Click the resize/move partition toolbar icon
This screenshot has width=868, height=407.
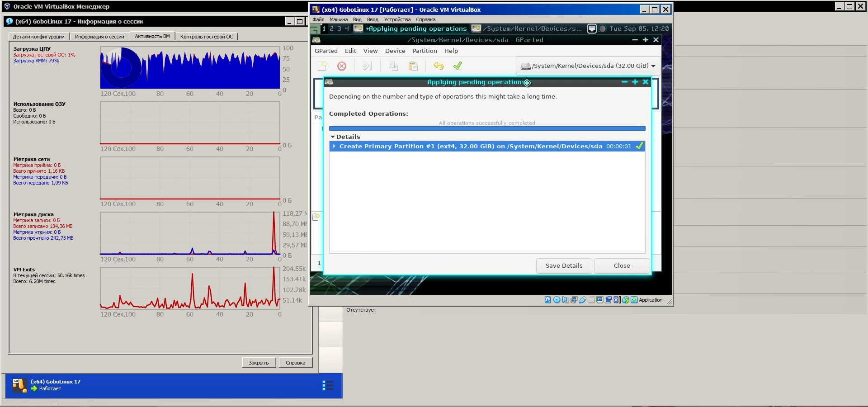click(x=367, y=66)
